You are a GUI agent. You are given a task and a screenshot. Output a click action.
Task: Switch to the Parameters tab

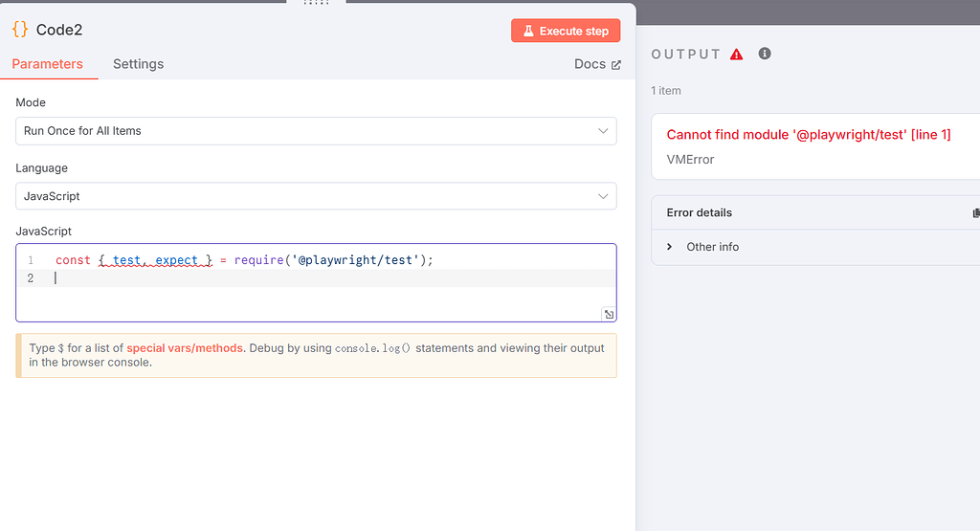coord(48,64)
